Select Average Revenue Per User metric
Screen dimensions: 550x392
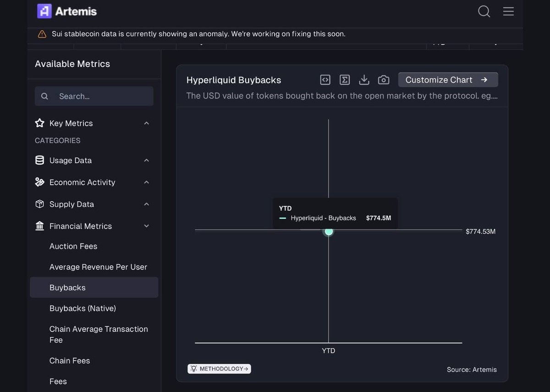[x=98, y=267]
